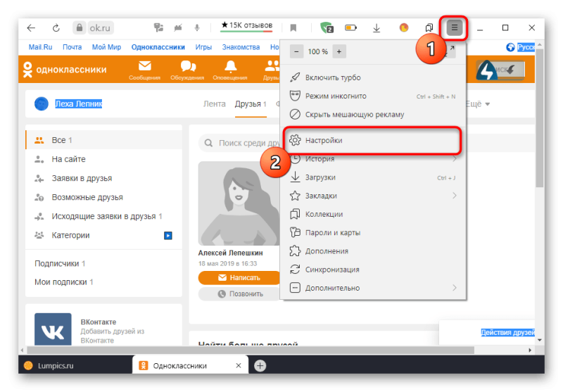Open the collections tabs icon in toolbar
Image resolution: width=563 pixels, height=392 pixels.
[x=429, y=27]
